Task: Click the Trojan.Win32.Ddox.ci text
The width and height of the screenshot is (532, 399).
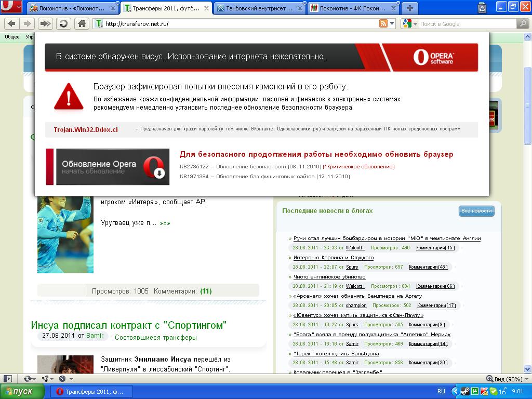Action: pos(86,129)
